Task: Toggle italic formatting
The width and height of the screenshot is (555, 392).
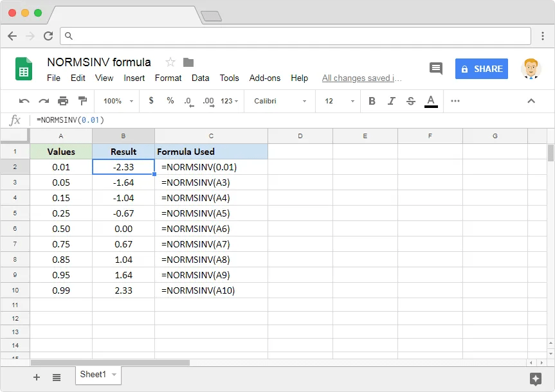Action: click(391, 101)
